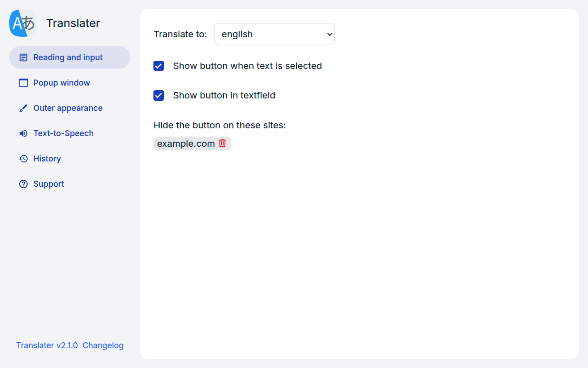The height and width of the screenshot is (368, 588).
Task: Uncheck Show button when text is selected
Action: [x=159, y=66]
